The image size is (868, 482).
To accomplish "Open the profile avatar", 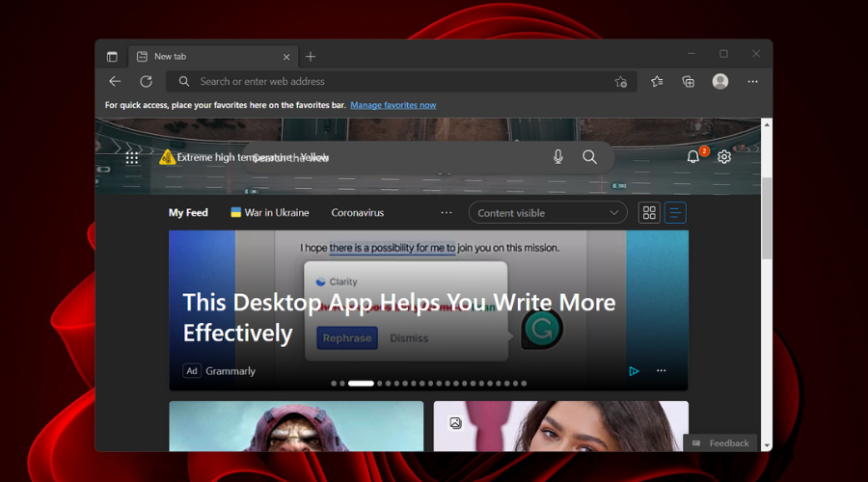I will coord(720,81).
